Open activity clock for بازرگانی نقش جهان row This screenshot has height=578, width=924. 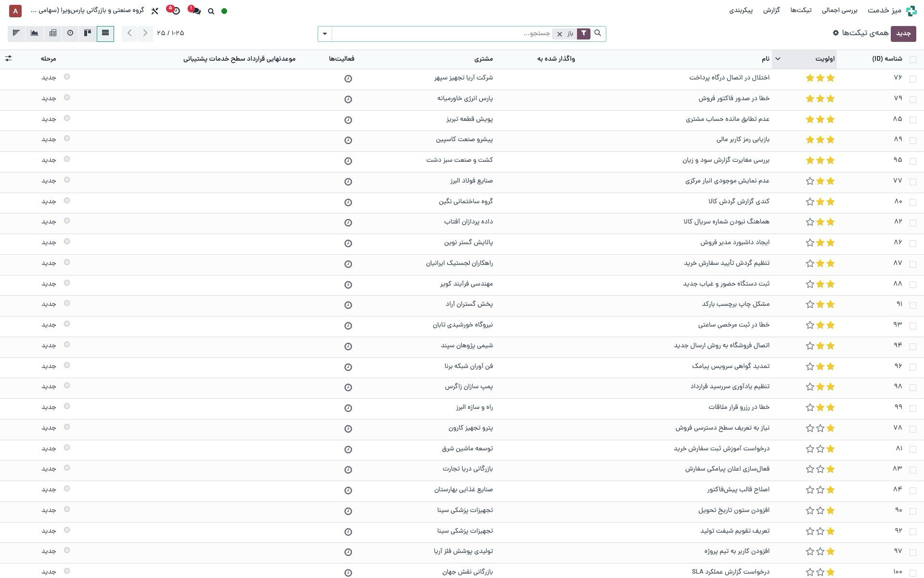click(348, 573)
